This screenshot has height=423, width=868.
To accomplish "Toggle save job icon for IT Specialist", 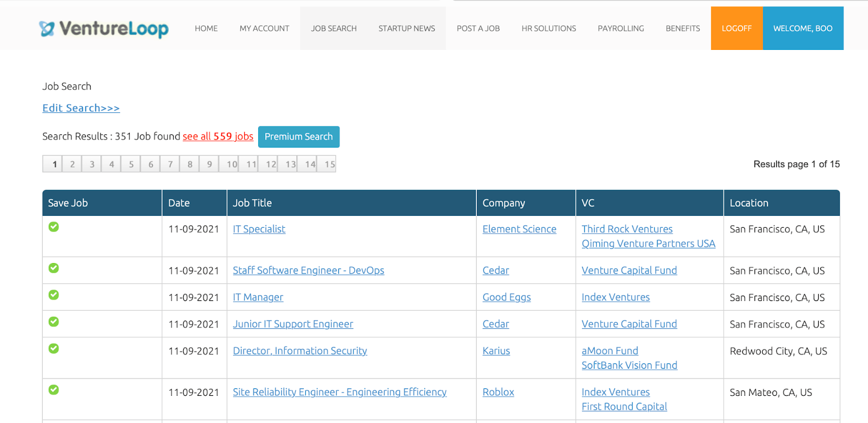I will pyautogui.click(x=54, y=227).
